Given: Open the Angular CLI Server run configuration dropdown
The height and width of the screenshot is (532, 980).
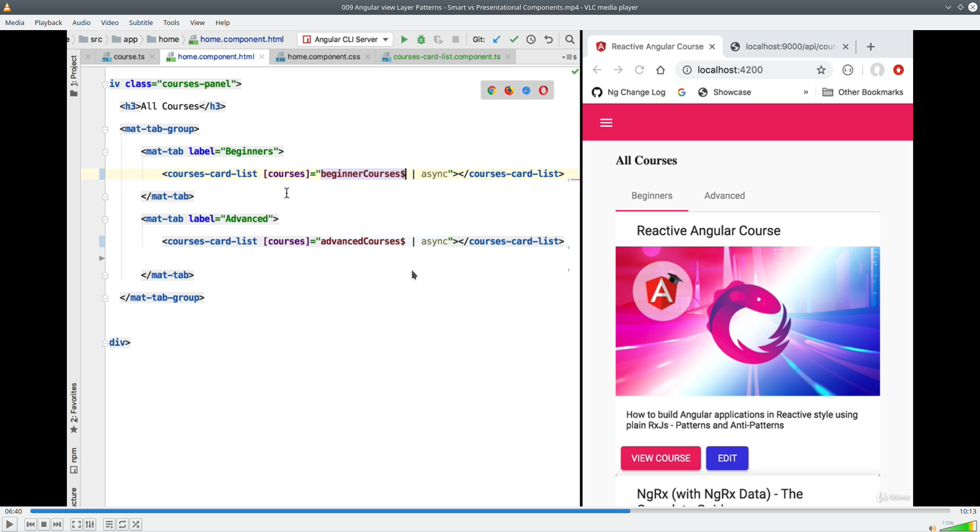Looking at the screenshot, I should point(346,39).
